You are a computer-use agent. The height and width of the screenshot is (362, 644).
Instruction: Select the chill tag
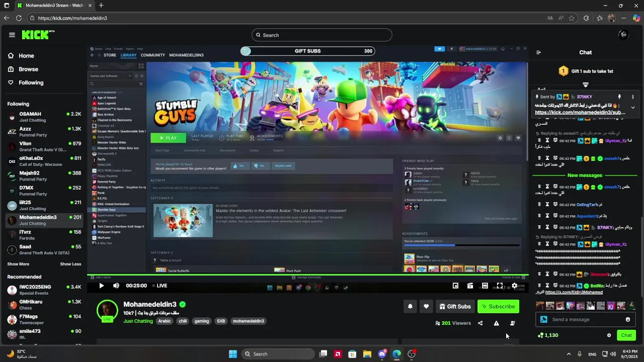coord(183,321)
